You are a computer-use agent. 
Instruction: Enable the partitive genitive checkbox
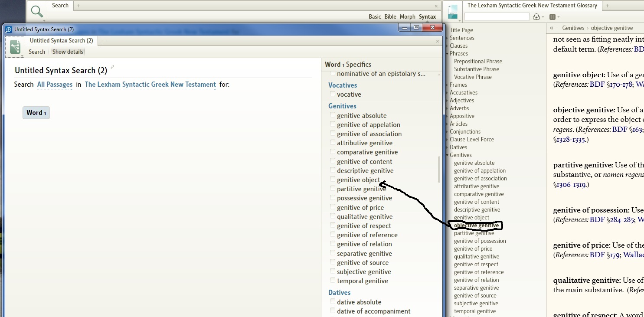pos(333,189)
